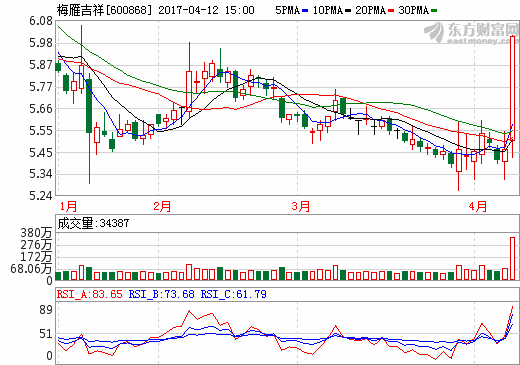The width and height of the screenshot is (520, 365).
Task: Select the 1月 time axis label
Action: pyautogui.click(x=68, y=206)
